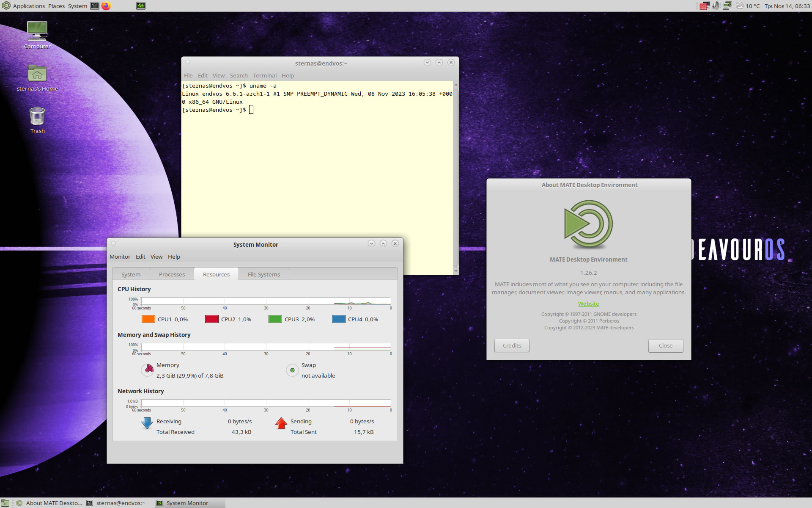Switch to the Processes tab
The width and height of the screenshot is (812, 508).
click(172, 274)
